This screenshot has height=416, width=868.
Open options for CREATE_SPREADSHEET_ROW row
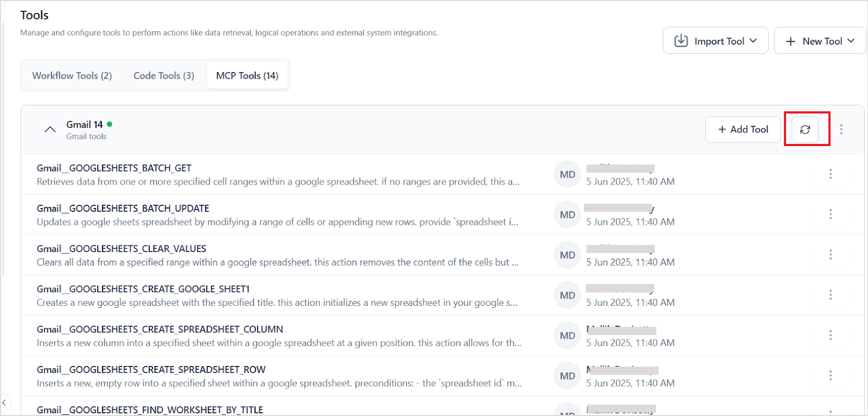831,375
